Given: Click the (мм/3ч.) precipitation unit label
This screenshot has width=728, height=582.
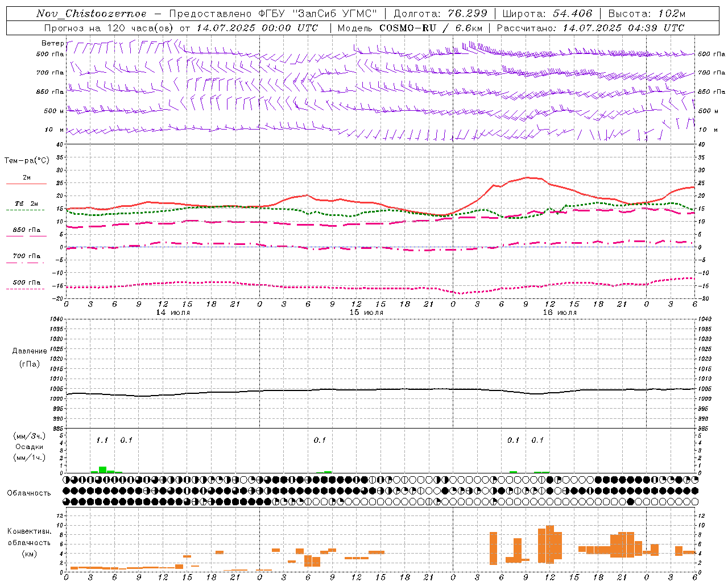Looking at the screenshot, I should click(x=30, y=436).
